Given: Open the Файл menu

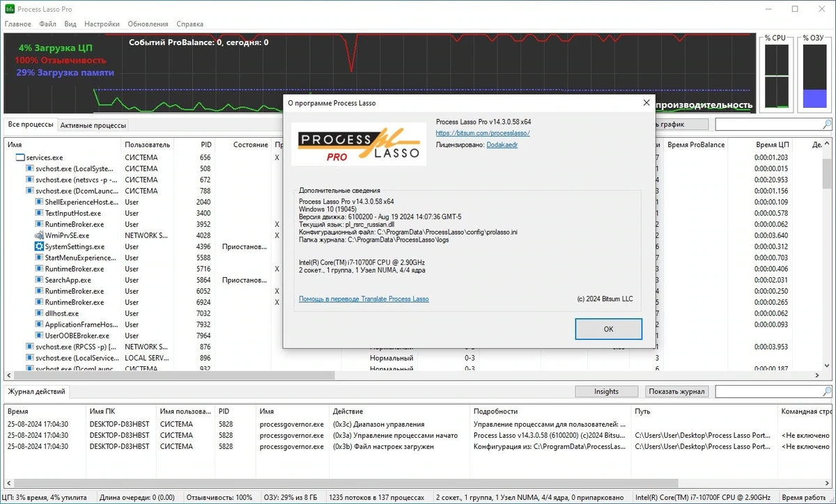Looking at the screenshot, I should 48,24.
